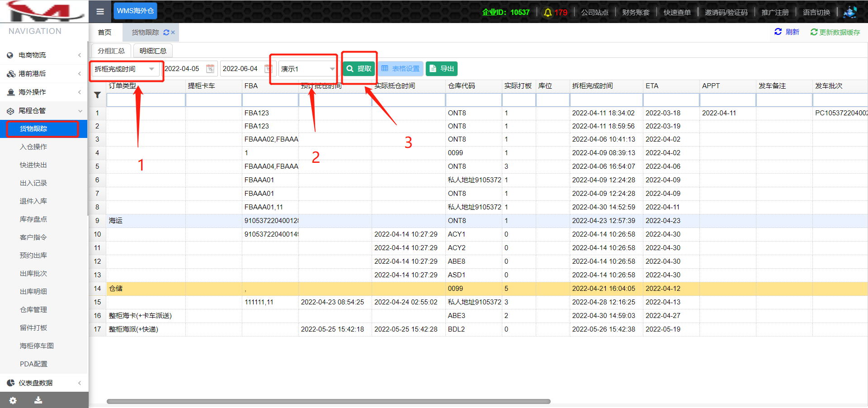Collapse the 尾程仓管 navigation section

[x=43, y=111]
